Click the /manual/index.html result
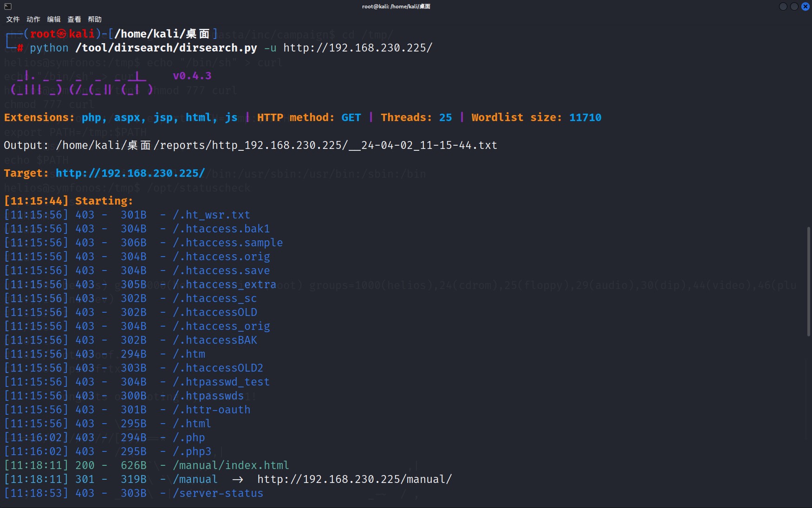 [x=231, y=465]
